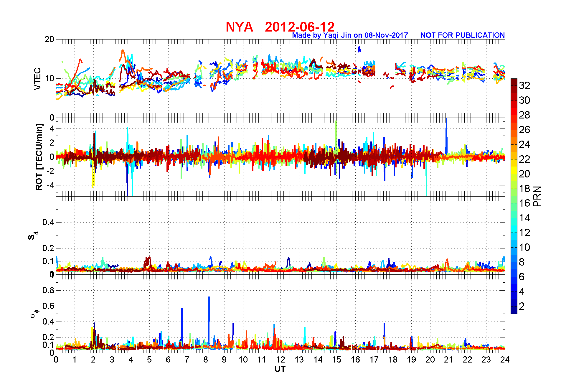Screen dimensions: 561x392
Task: Click the S4 axis tick label '0.4'
Action: 48,222
